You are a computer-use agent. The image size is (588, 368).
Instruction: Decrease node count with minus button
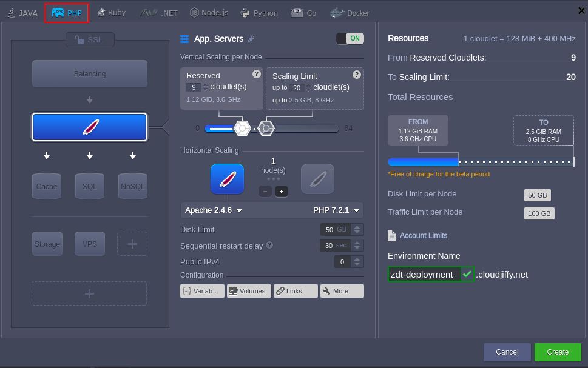coord(265,192)
